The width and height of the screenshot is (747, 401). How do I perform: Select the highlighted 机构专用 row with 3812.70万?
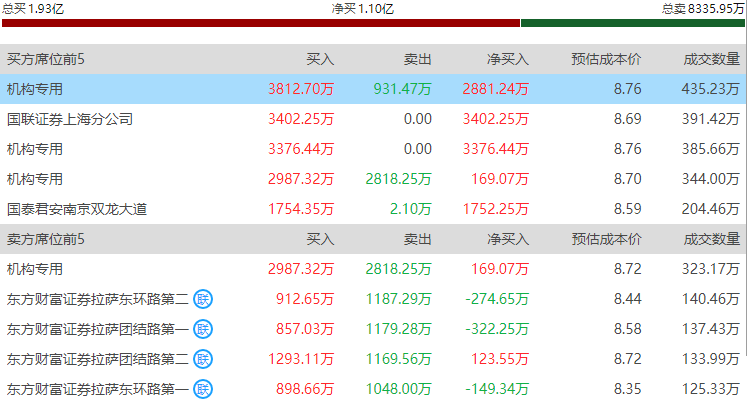click(372, 89)
